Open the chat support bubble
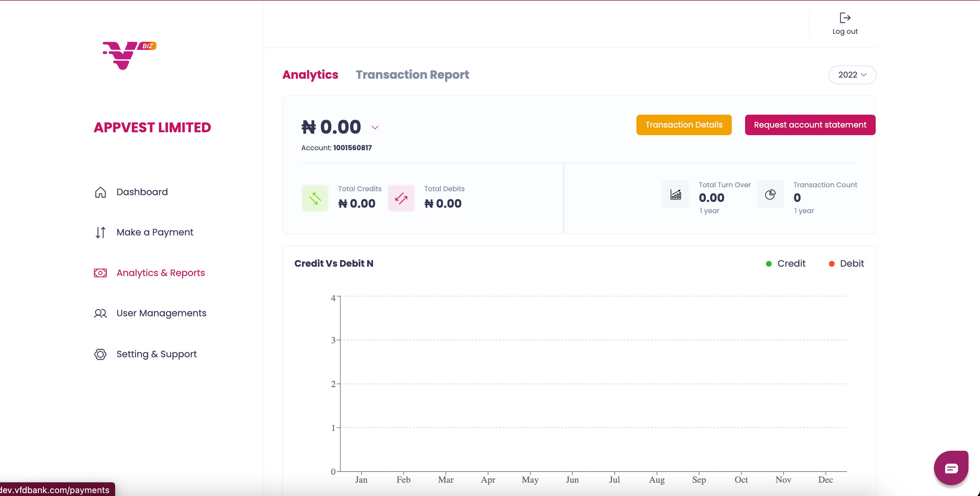Image resolution: width=980 pixels, height=496 pixels. [x=951, y=468]
